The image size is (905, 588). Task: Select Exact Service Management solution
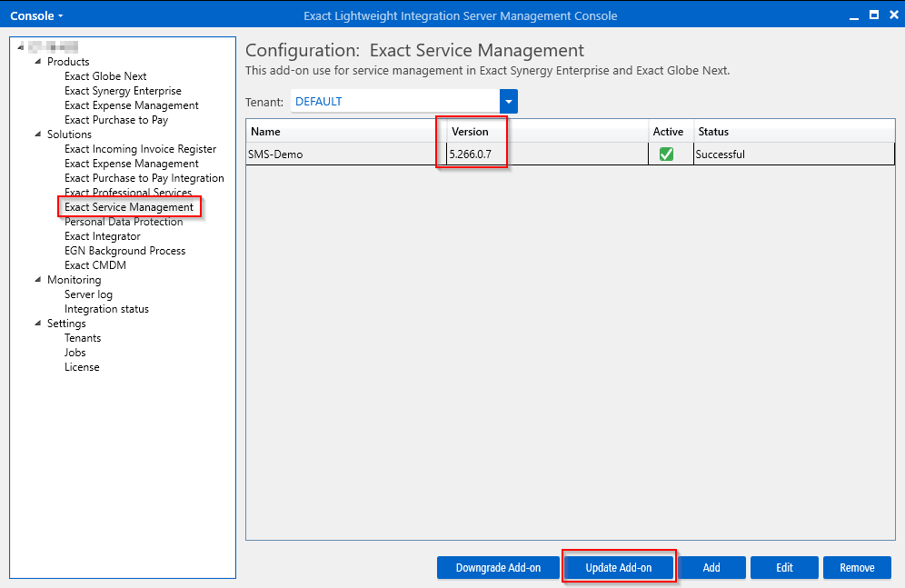point(129,207)
